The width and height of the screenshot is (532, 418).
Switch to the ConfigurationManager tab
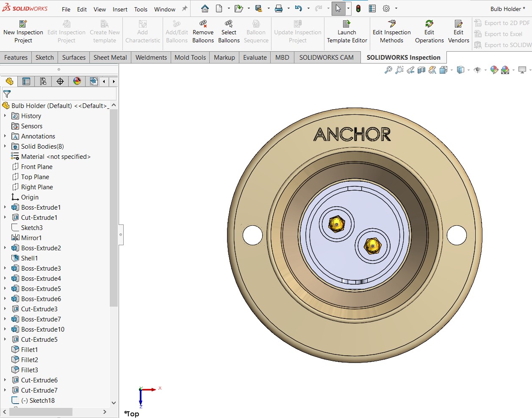coord(43,81)
